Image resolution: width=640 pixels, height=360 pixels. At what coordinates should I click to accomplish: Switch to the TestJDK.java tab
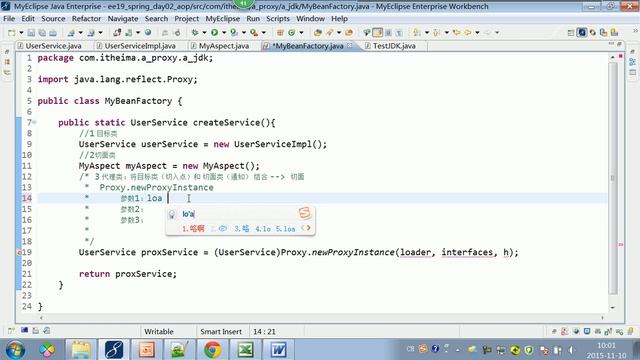pyautogui.click(x=394, y=46)
